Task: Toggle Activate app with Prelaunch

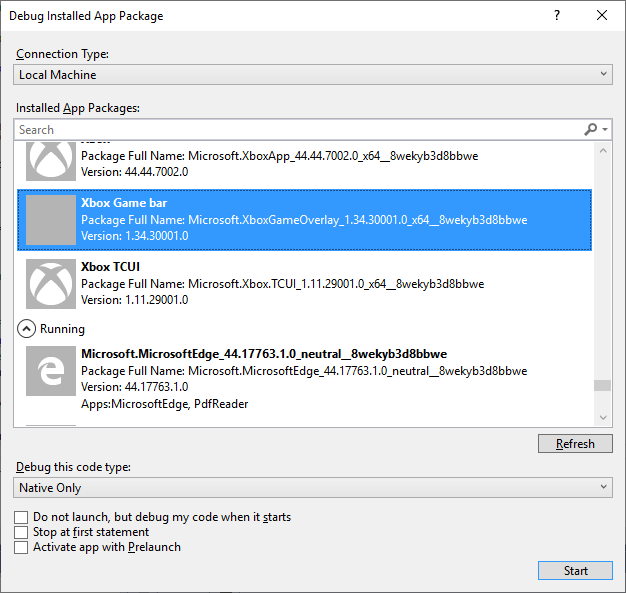Action: (x=22, y=547)
